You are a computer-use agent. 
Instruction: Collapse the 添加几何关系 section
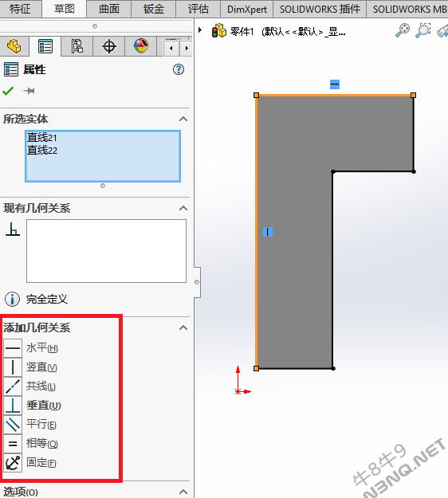tap(183, 327)
